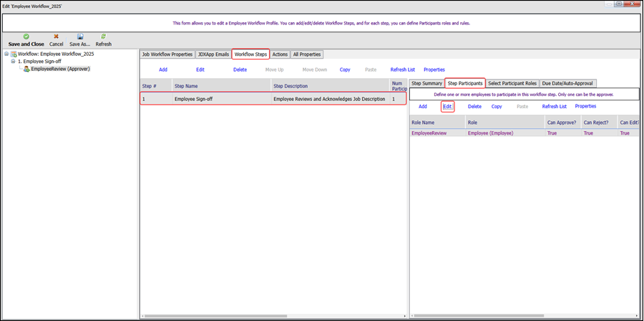Click the Step Name column header
The image size is (644, 321).
(x=220, y=86)
